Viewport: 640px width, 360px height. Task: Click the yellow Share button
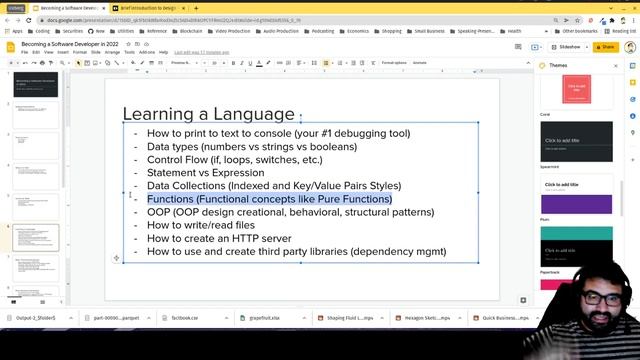click(x=606, y=47)
